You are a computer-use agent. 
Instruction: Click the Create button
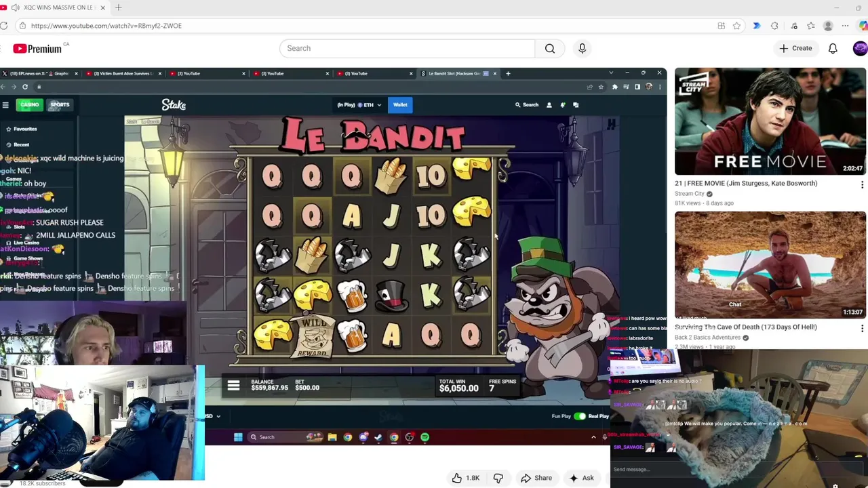795,48
